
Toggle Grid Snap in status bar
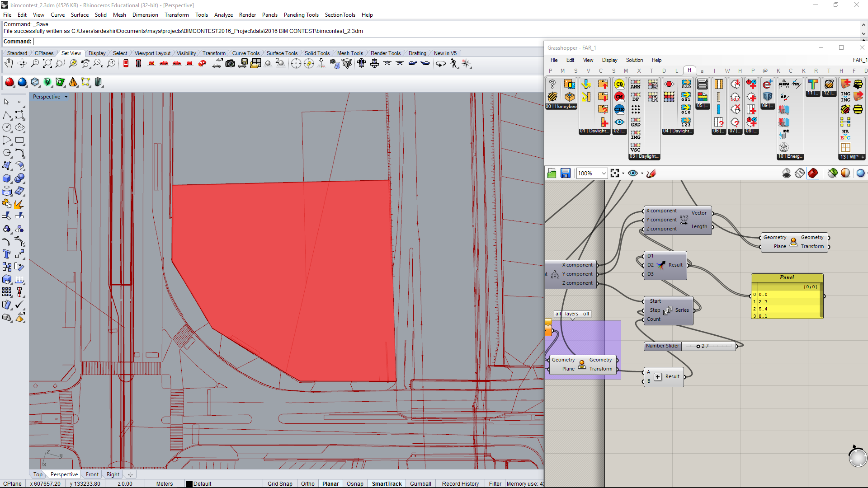279,483
